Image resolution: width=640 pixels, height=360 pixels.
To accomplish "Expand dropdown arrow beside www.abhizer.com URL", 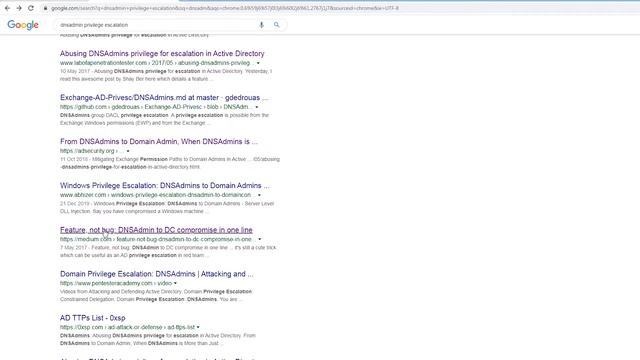I will [259, 195].
